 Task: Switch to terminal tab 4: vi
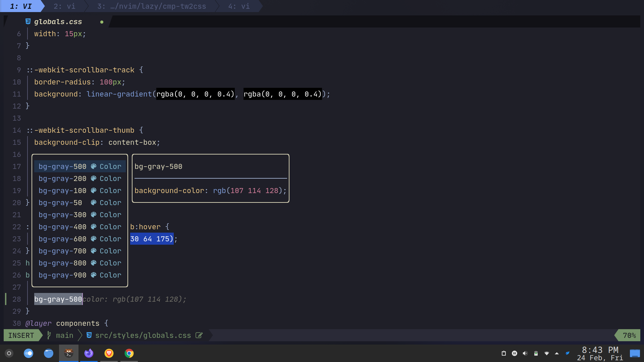tap(239, 6)
